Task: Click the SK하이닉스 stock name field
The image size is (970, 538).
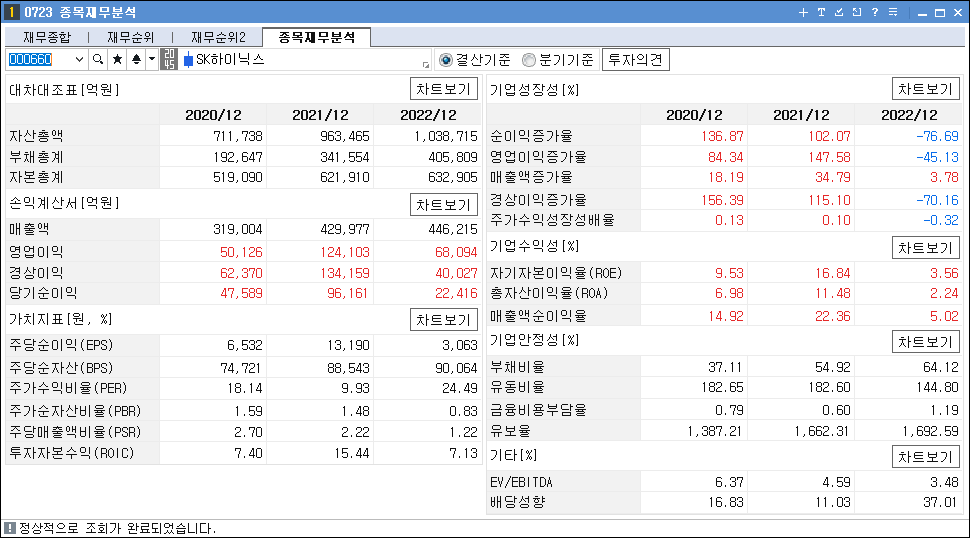Action: (307, 60)
